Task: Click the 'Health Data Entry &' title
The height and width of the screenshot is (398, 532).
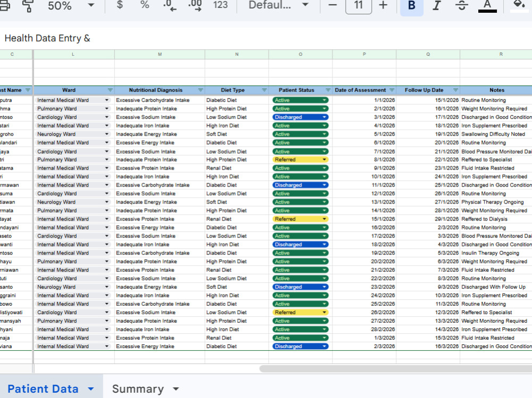Action: click(x=47, y=38)
